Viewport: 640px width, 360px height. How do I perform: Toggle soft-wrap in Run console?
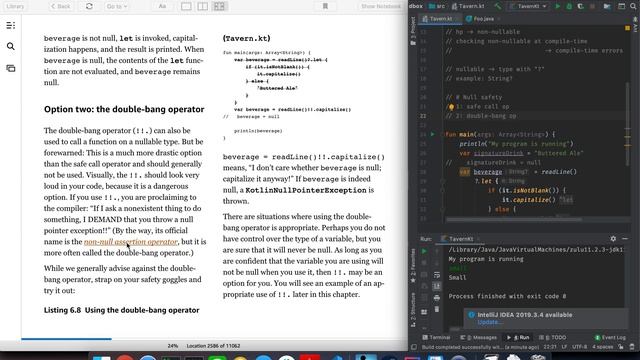pos(437,275)
